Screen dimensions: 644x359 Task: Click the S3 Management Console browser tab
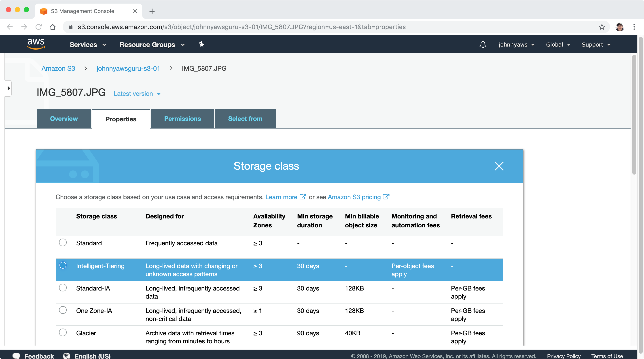[x=89, y=11]
